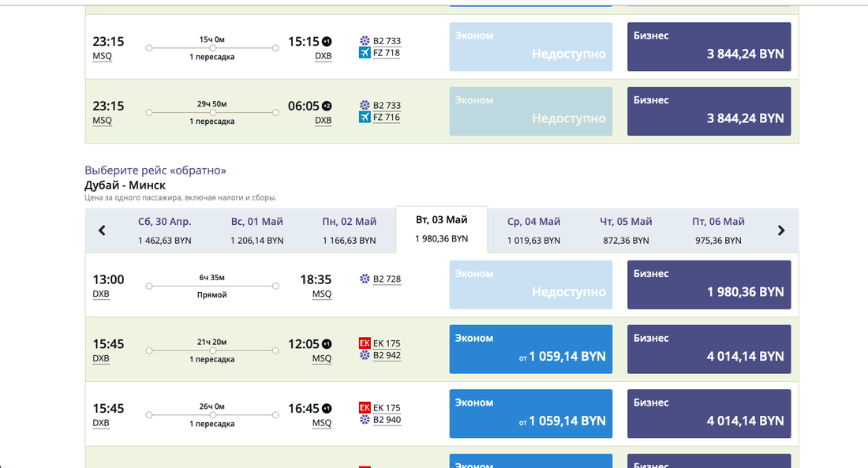The image size is (868, 468).
Task: Select Пн, 02 Май date tab
Action: (x=349, y=230)
